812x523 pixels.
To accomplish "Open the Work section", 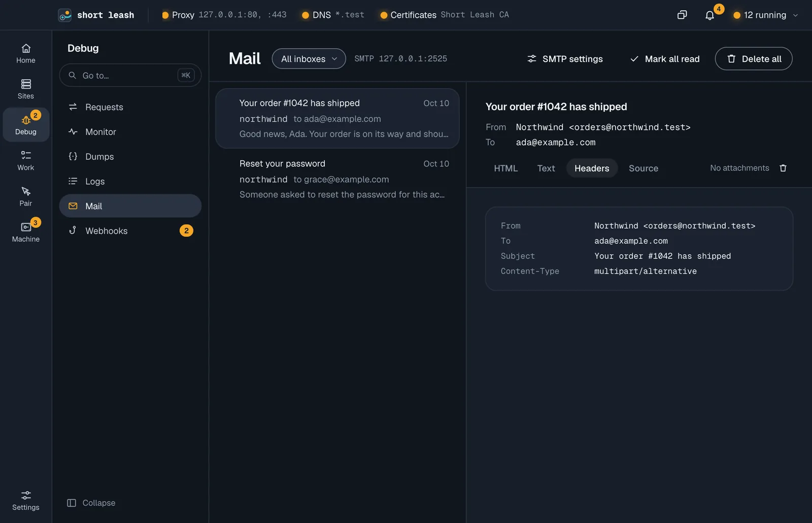I will 26,161.
